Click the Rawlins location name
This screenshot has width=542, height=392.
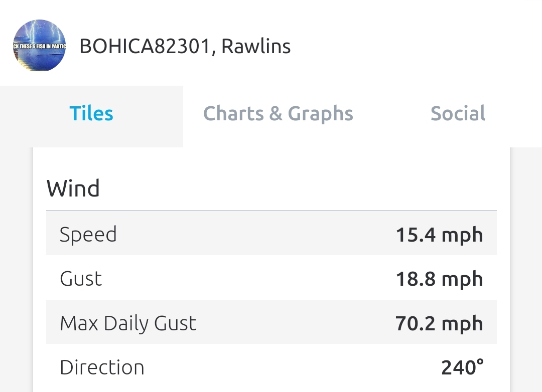coord(256,47)
